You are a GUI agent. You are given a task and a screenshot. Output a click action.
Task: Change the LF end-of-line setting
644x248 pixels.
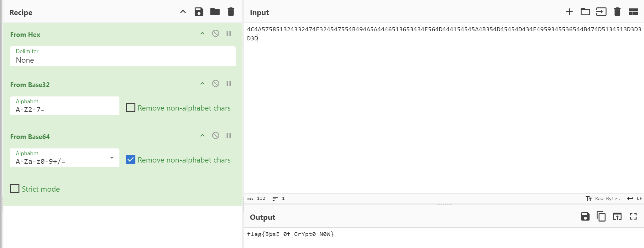pyautogui.click(x=635, y=199)
